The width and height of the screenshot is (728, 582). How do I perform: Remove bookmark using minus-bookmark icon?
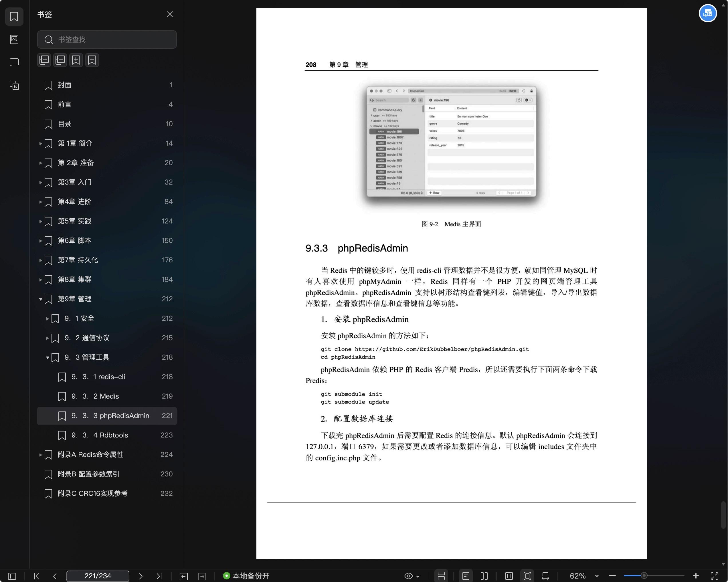pos(92,60)
